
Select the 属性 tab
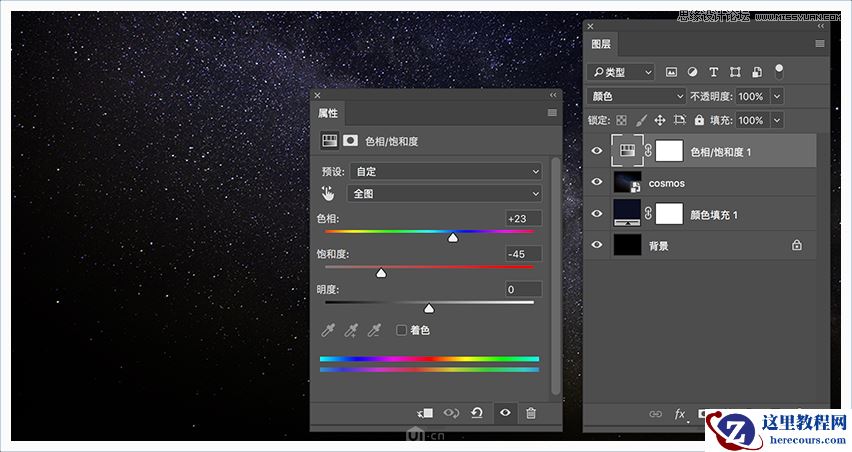[328, 113]
